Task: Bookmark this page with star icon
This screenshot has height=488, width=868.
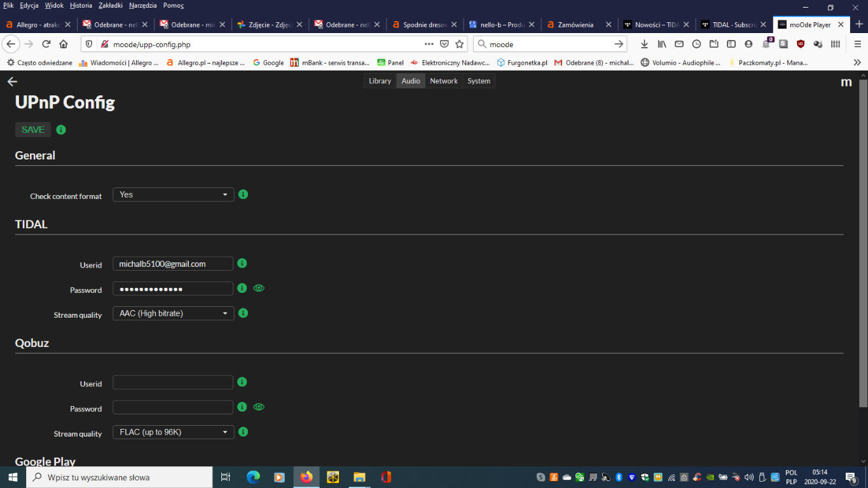Action: [x=460, y=44]
